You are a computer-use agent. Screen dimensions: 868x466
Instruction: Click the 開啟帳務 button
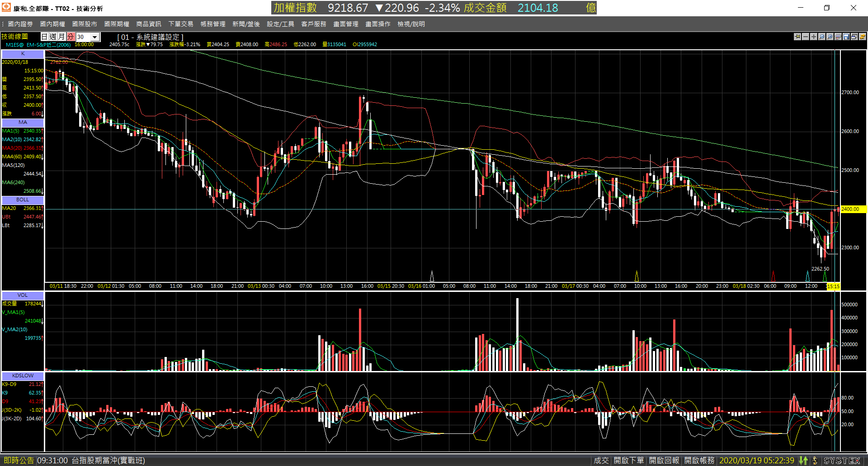coord(699,461)
